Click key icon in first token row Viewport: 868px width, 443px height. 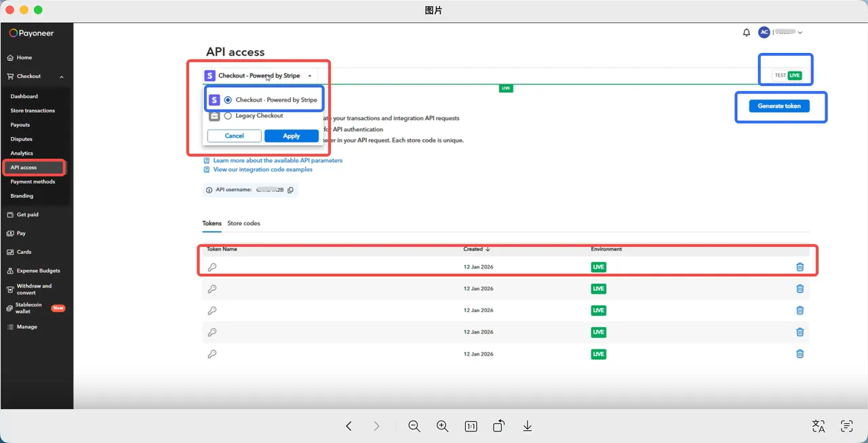(212, 267)
